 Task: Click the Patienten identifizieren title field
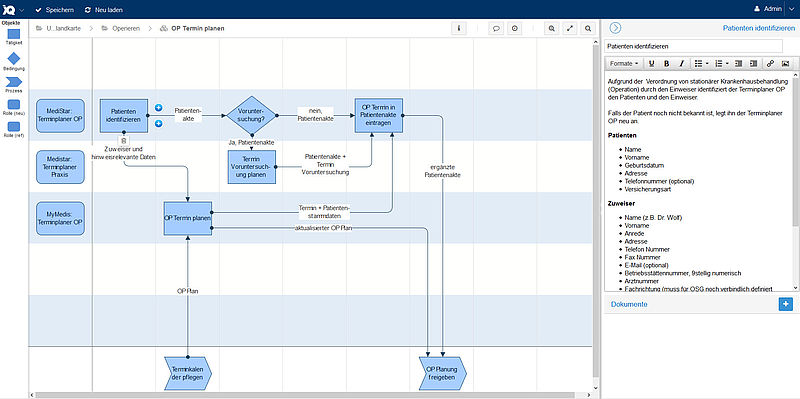coord(693,46)
